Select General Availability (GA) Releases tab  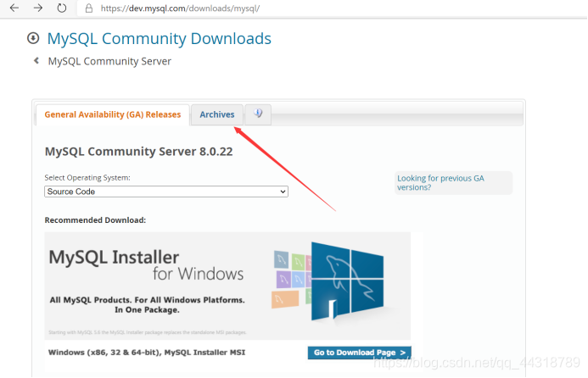[x=113, y=114]
